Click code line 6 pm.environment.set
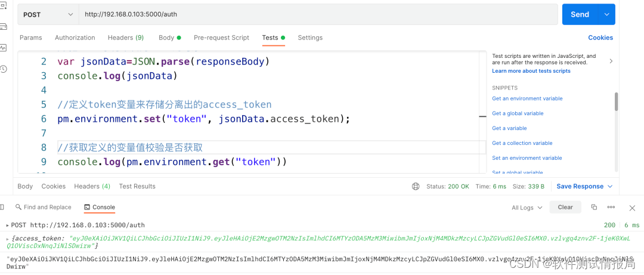This screenshot has width=644, height=275. [204, 119]
